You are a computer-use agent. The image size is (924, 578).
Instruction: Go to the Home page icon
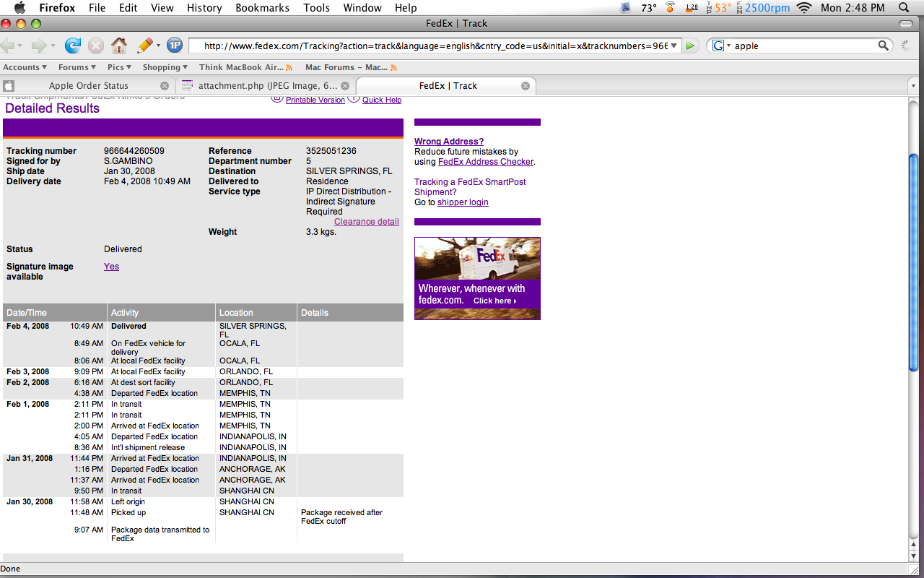pyautogui.click(x=119, y=46)
